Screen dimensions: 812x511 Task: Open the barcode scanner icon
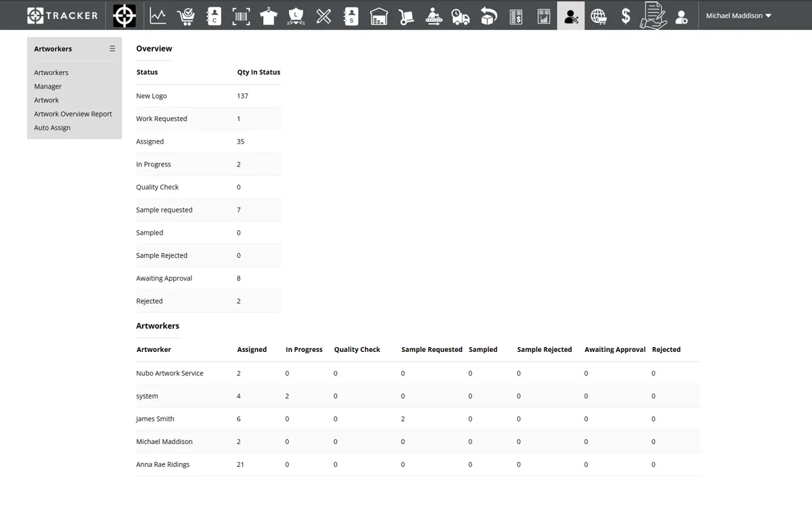coord(241,16)
